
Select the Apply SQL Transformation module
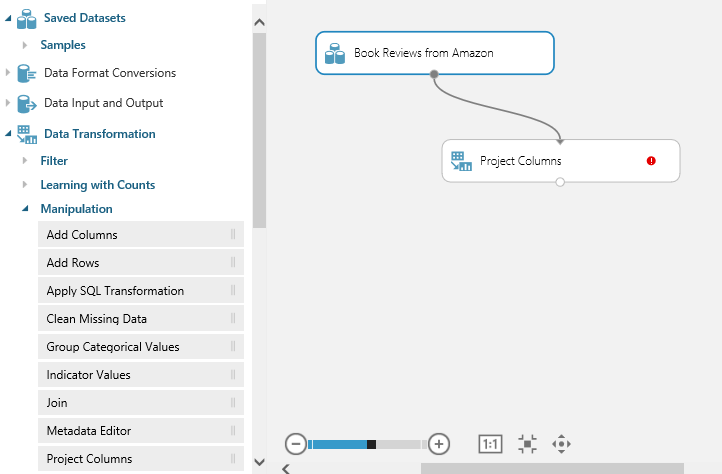tap(141, 291)
